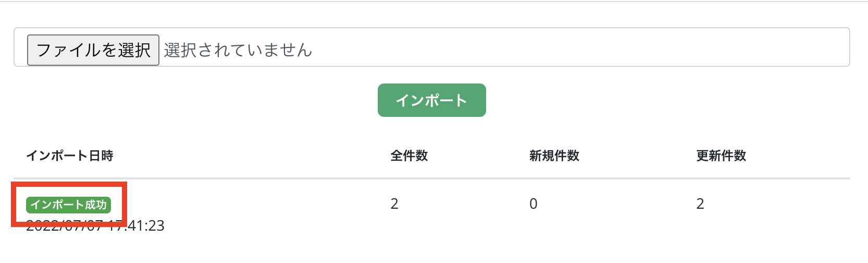Viewport: 868px width, 263px height.
Task: Click the 全件数 column header
Action: point(409,156)
